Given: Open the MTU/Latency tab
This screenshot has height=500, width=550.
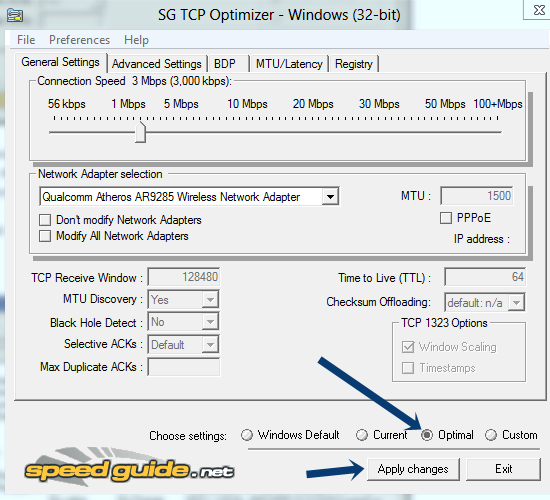Looking at the screenshot, I should (289, 64).
